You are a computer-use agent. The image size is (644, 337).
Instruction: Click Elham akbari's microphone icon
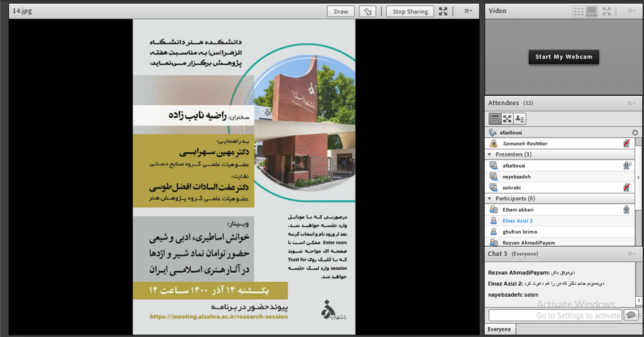(x=626, y=210)
